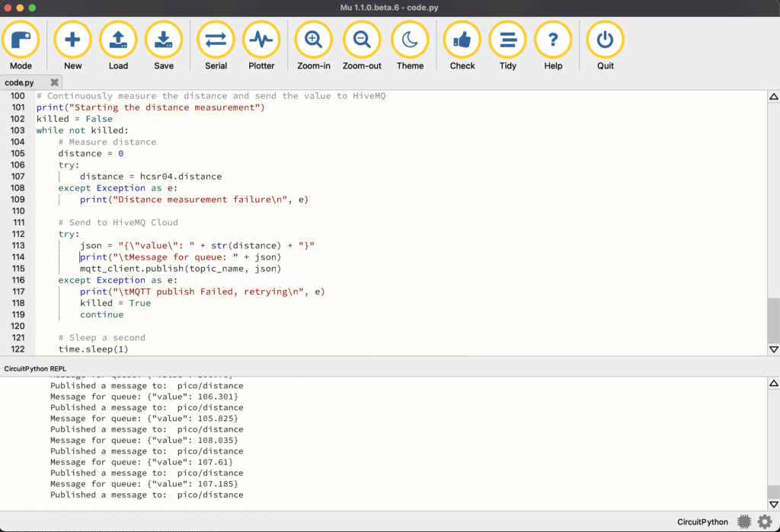Close the code.py tab
The width and height of the screenshot is (780, 532).
pos(54,82)
